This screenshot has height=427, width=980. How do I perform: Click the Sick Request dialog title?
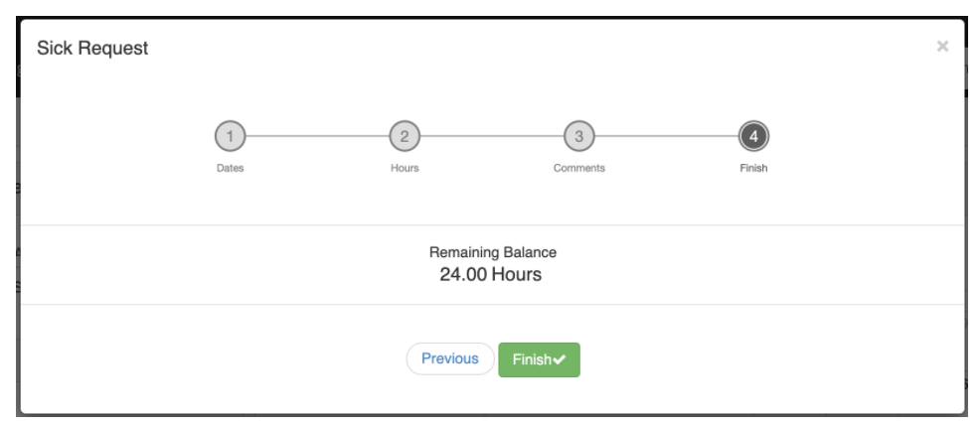point(92,48)
